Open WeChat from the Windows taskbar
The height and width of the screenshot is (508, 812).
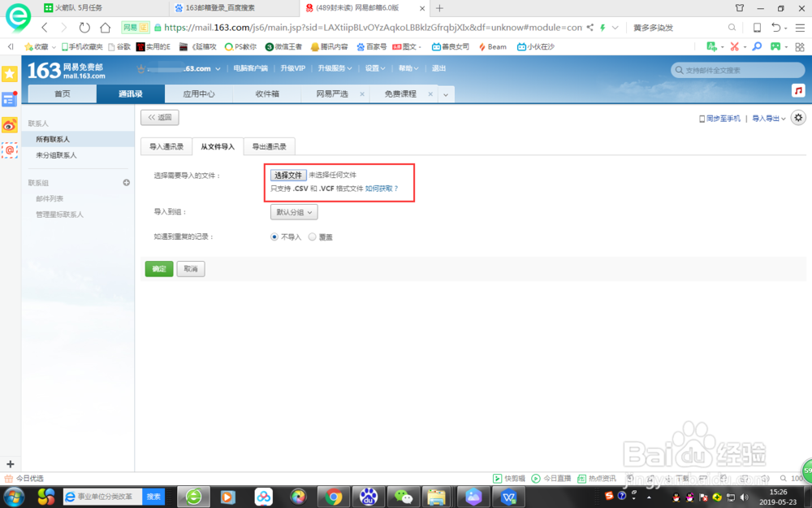coord(404,497)
